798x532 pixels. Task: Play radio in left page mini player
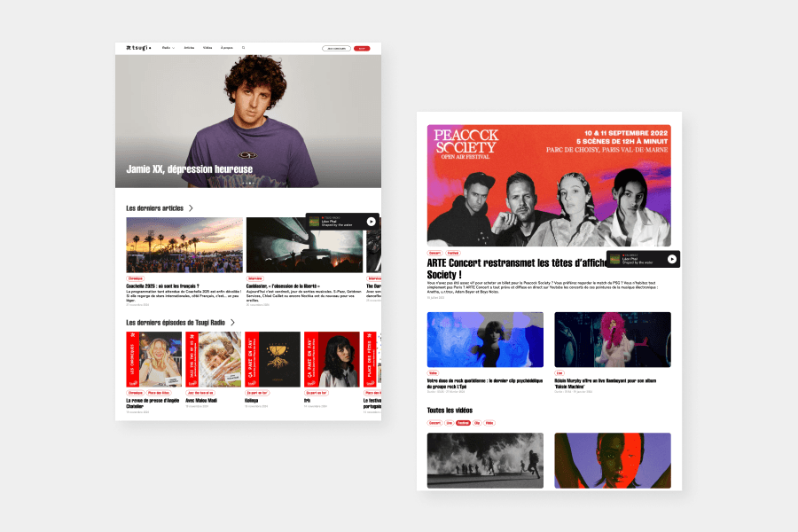(x=371, y=222)
